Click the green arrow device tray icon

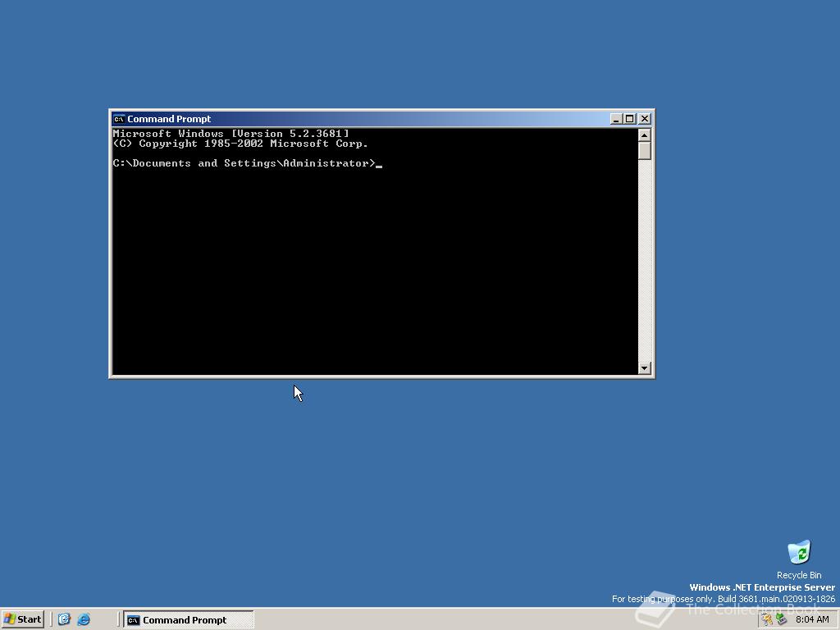click(x=781, y=619)
